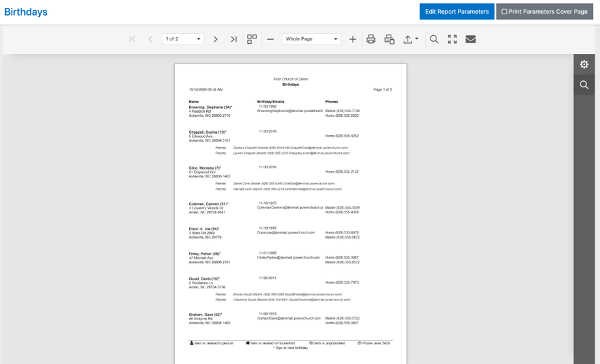Click the 'Name' column header
This screenshot has height=364, width=600.
tap(194, 102)
